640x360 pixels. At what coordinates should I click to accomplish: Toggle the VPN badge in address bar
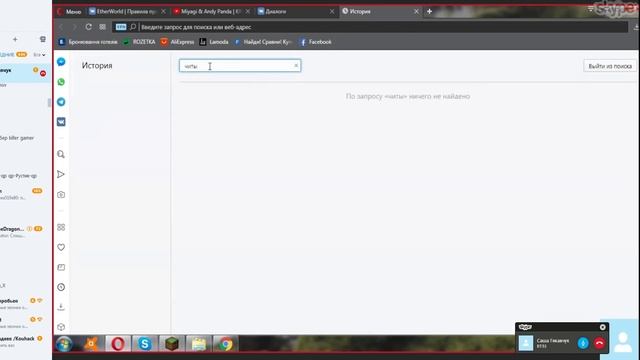121,27
